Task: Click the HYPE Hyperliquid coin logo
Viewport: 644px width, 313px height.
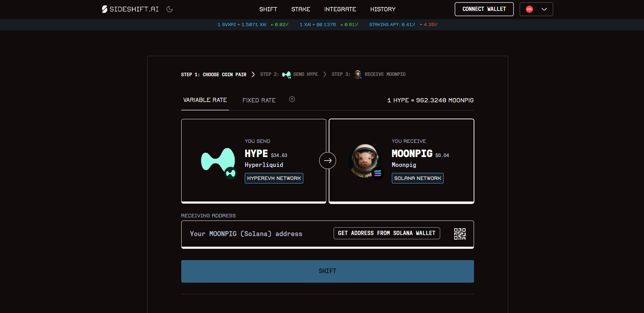Action: [218, 161]
